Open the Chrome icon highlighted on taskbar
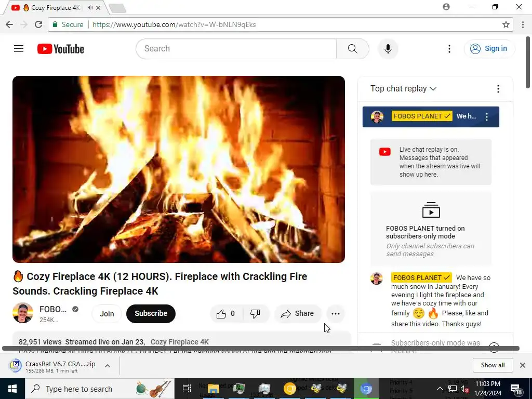The image size is (532, 399). pos(366,389)
